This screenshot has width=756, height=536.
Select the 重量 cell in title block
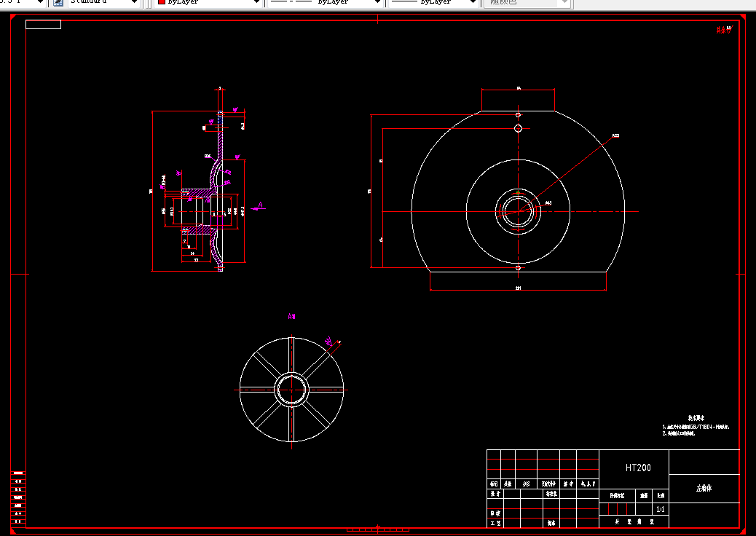click(644, 495)
